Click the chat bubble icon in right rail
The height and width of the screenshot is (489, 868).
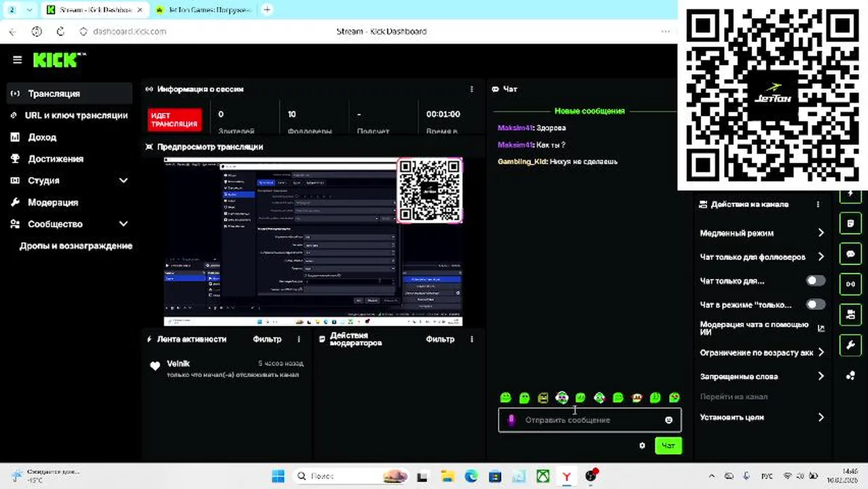coord(850,254)
